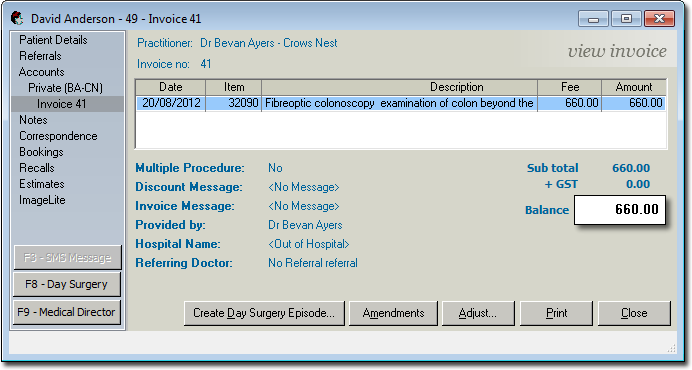This screenshot has width=692, height=370.
Task: Print the invoice
Action: [556, 313]
